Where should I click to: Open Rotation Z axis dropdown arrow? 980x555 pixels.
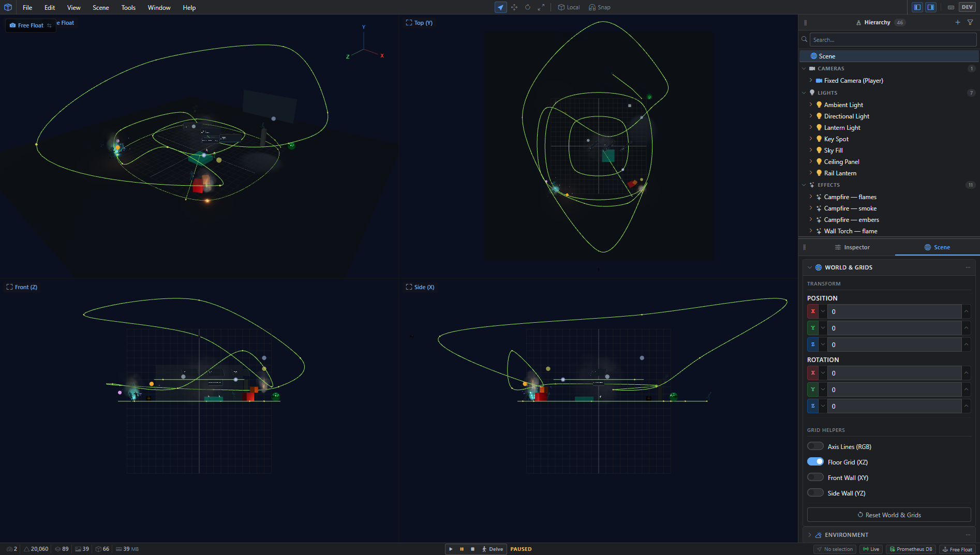[x=823, y=406]
